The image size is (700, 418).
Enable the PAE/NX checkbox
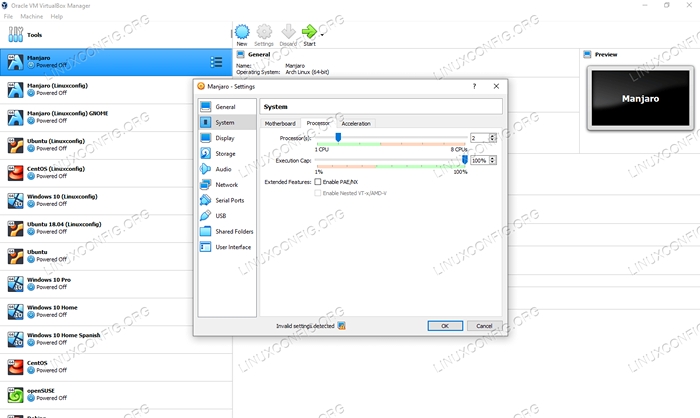pos(318,182)
